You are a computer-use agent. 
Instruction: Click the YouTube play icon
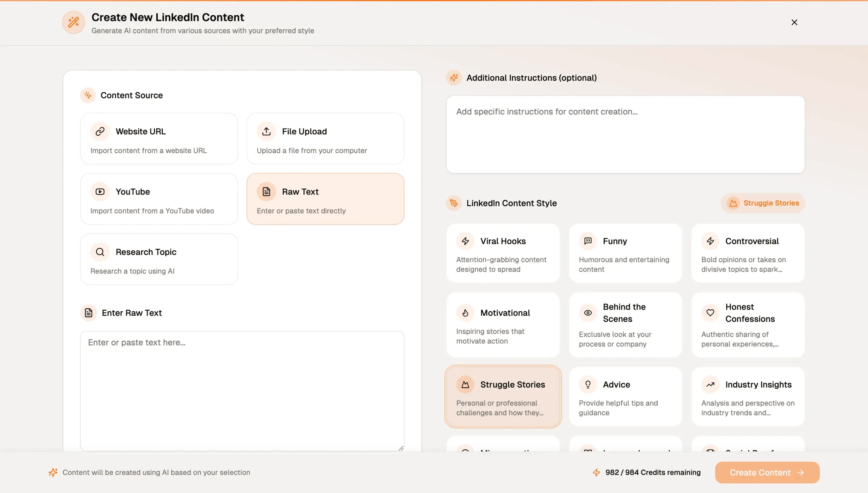click(x=100, y=192)
